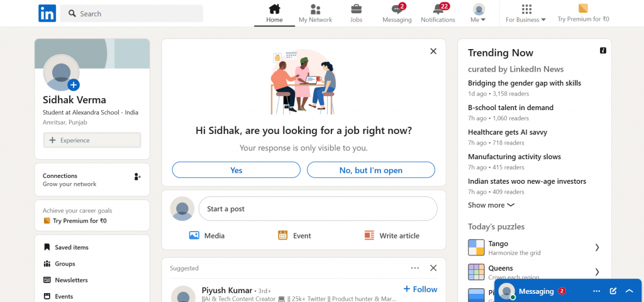Screen dimensions: 644x302
Task: Click chevron next to Queens
Action: 597,272
